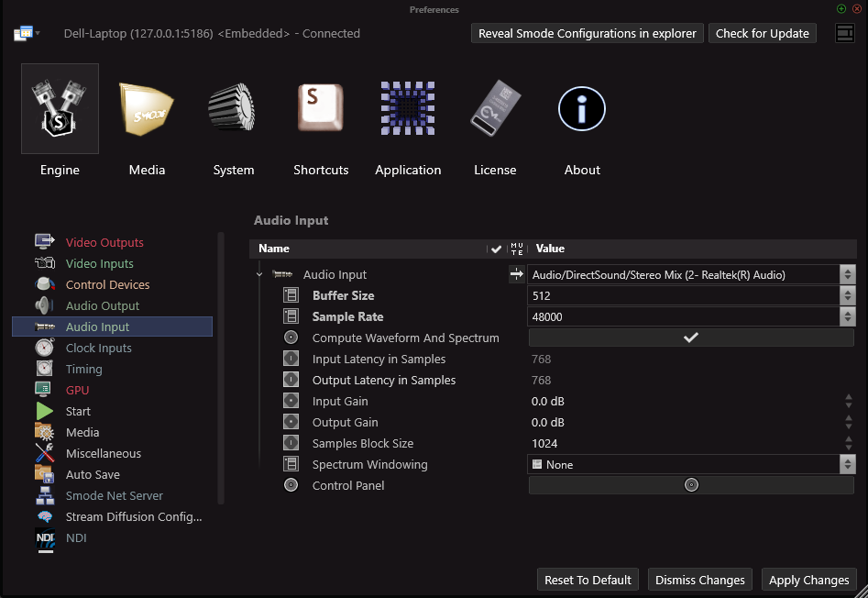Select the System preferences icon
868x598 pixels.
coord(234,109)
